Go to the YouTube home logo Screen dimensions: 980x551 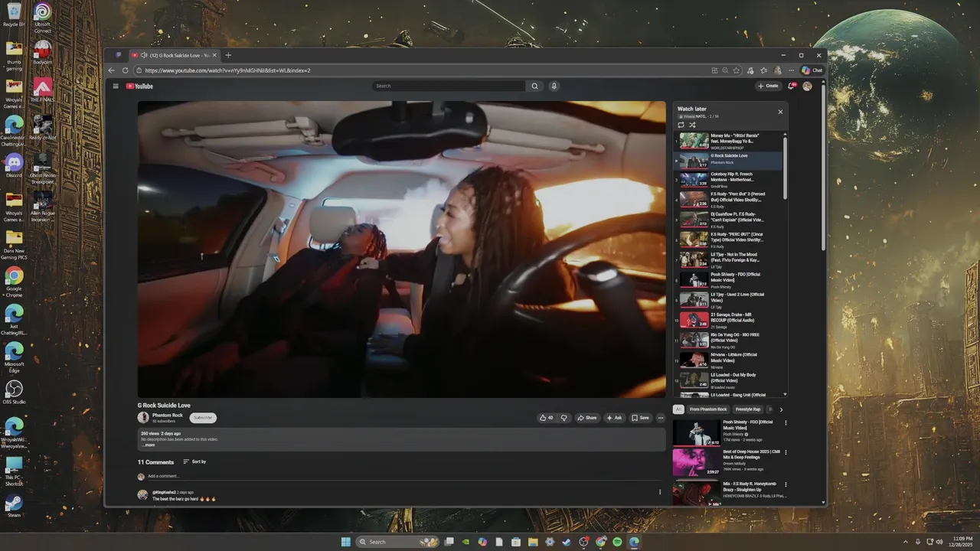coord(139,86)
